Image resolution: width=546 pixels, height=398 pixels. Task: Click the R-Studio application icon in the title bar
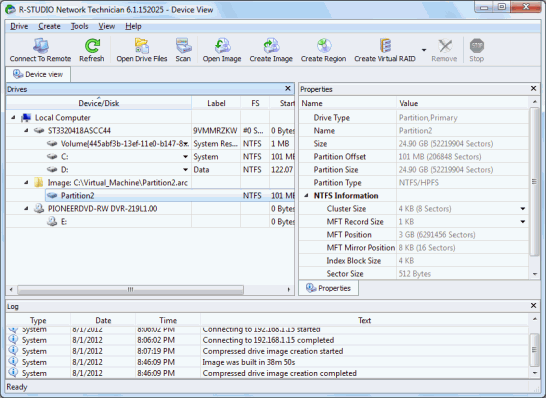(x=10, y=9)
